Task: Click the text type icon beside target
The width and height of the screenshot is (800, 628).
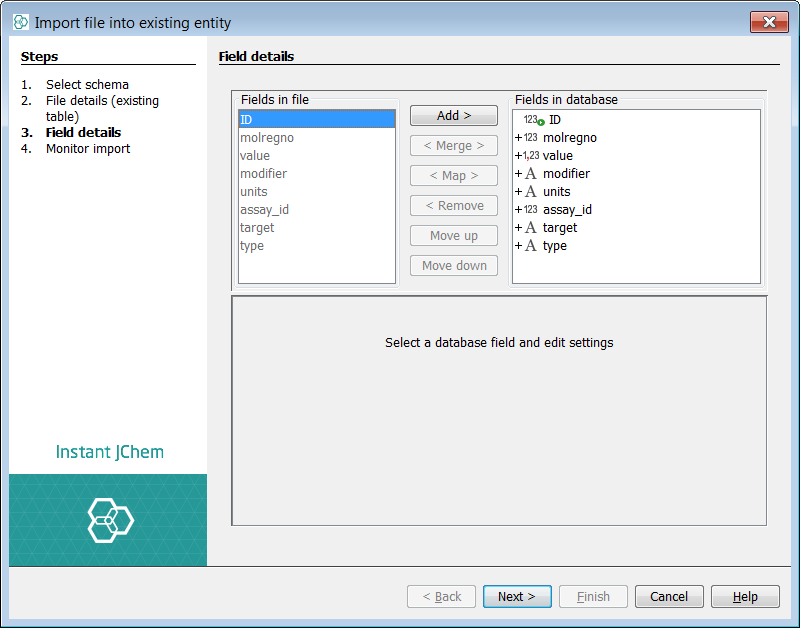Action: point(531,228)
